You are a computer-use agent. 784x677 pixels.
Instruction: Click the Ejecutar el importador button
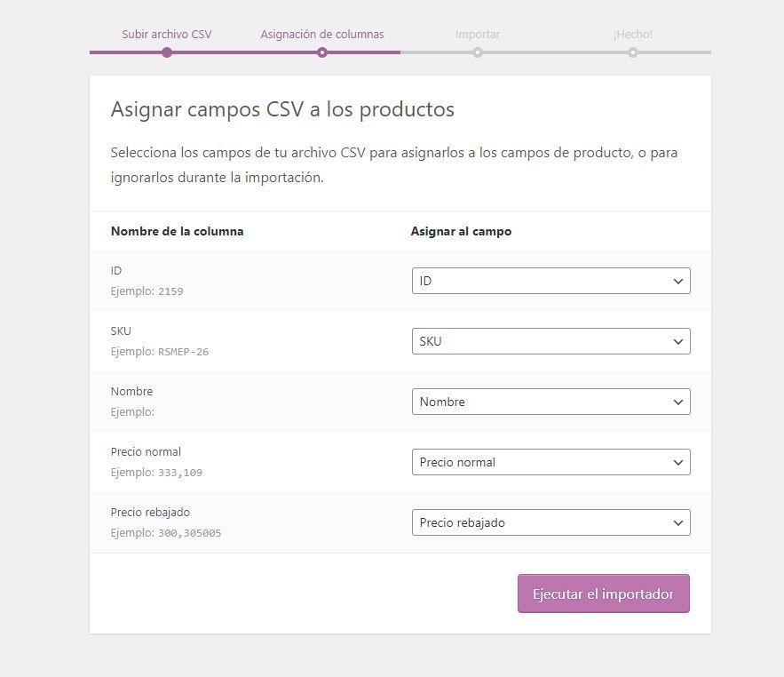604,593
